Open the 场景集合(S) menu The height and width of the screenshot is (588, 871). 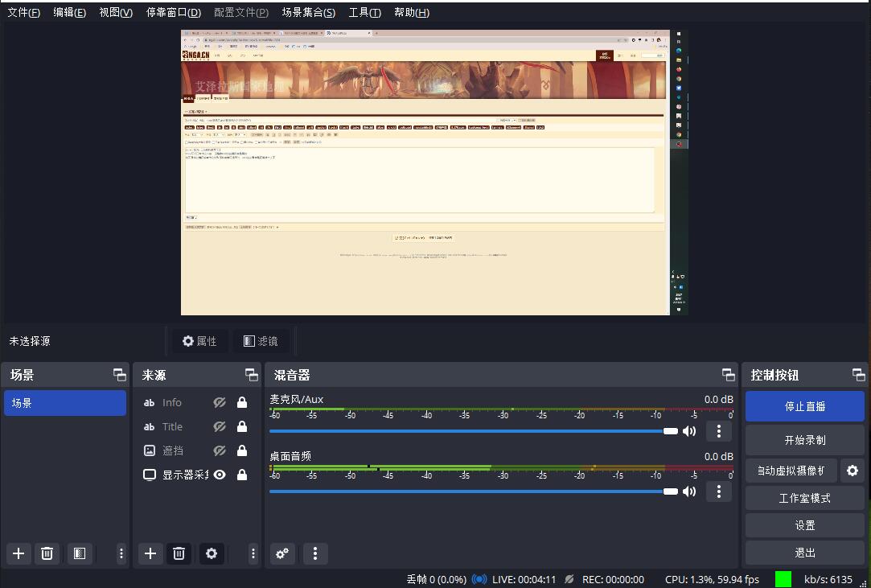[x=309, y=13]
